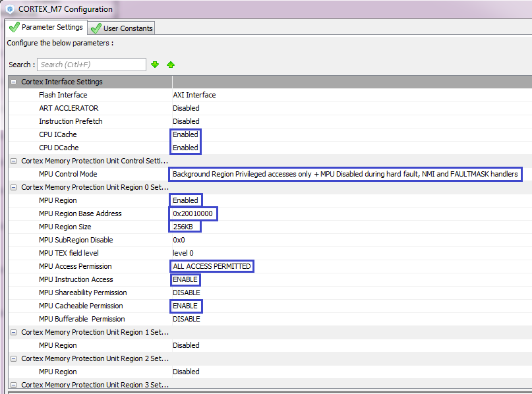This screenshot has width=532, height=394.
Task: Toggle the ART ACCLERATOR Disabled value
Action: click(x=186, y=108)
